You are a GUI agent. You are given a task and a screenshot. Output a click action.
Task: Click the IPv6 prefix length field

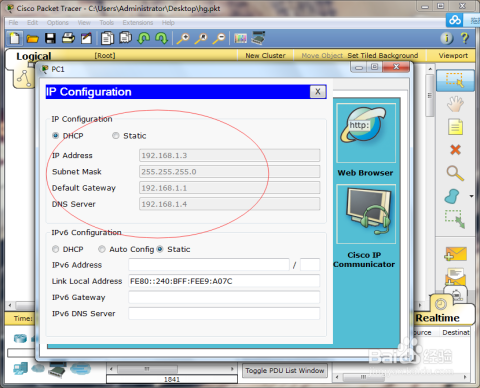[x=310, y=265]
